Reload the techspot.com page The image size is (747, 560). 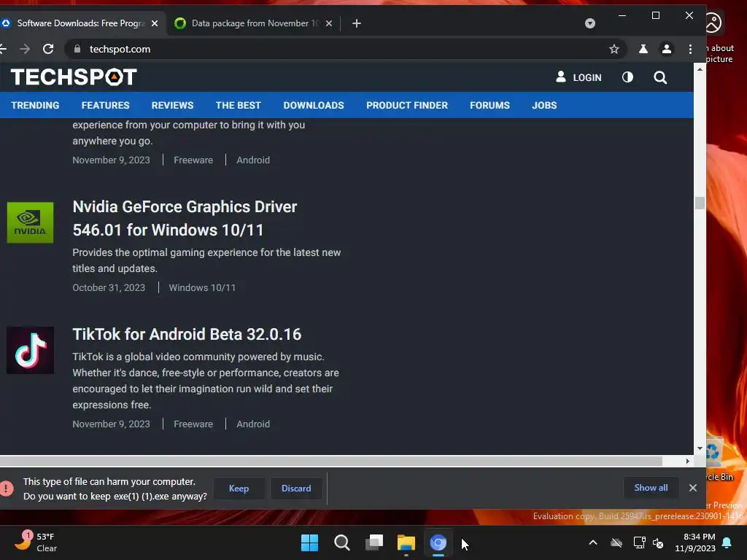[48, 49]
